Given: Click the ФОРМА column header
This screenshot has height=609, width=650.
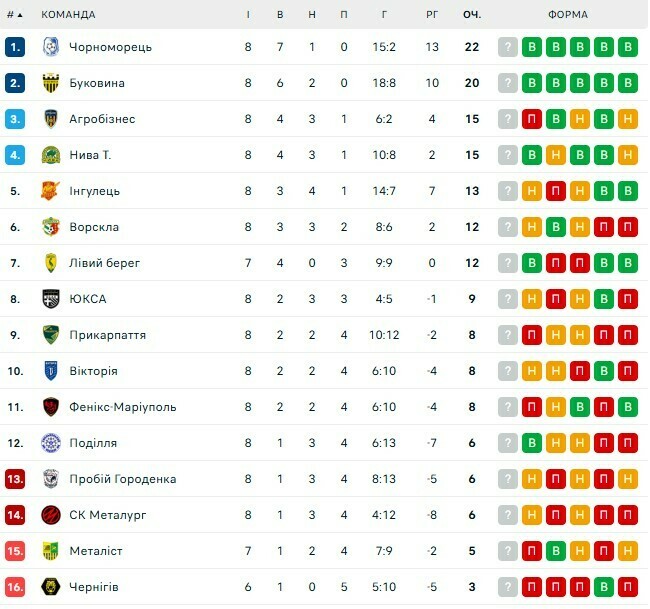Looking at the screenshot, I should (x=568, y=14).
